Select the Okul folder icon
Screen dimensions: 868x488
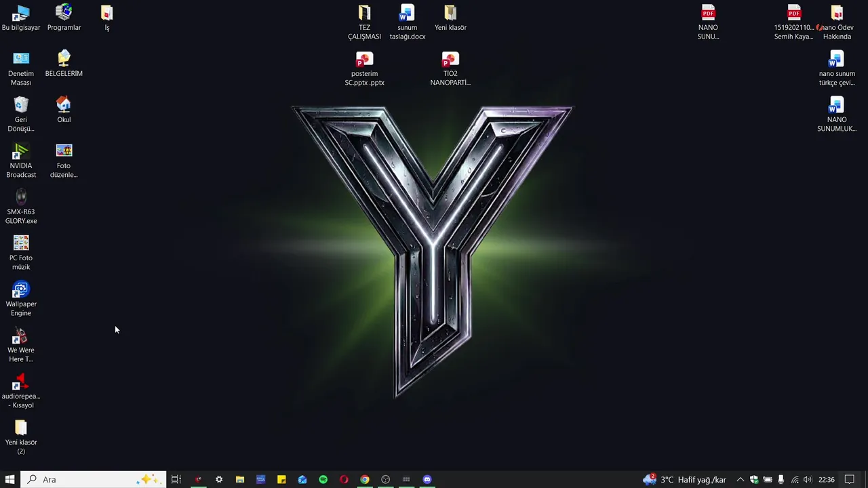[x=64, y=110]
